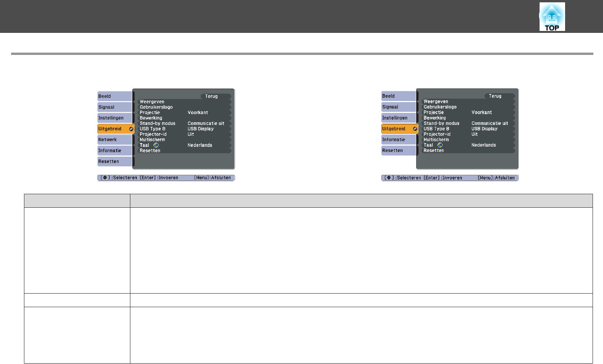Open Instellingen tab in left menu screenshot
Image resolution: width=603 pixels, height=364 pixels.
(x=115, y=118)
